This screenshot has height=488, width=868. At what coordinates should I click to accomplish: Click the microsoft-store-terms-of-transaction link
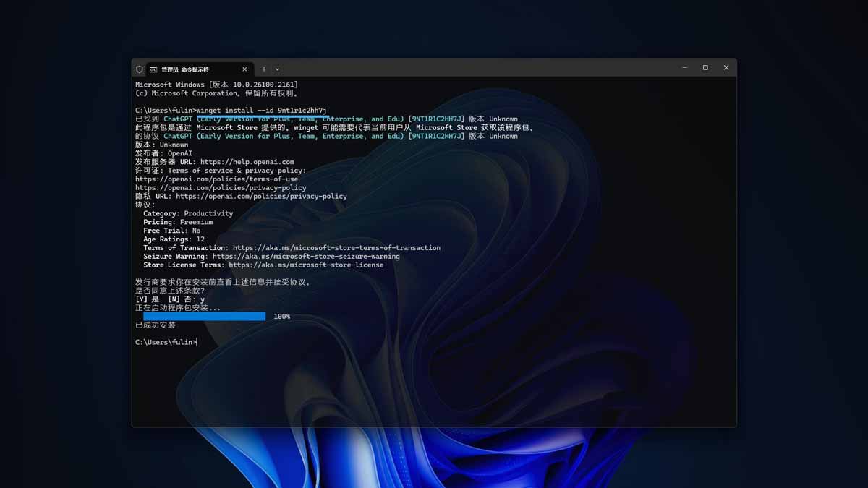click(x=336, y=248)
